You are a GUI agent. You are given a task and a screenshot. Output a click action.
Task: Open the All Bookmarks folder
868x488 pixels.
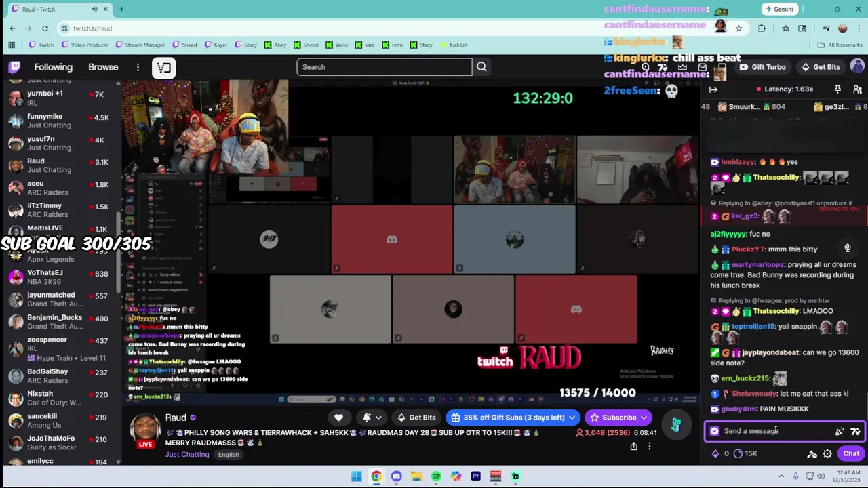tap(840, 45)
